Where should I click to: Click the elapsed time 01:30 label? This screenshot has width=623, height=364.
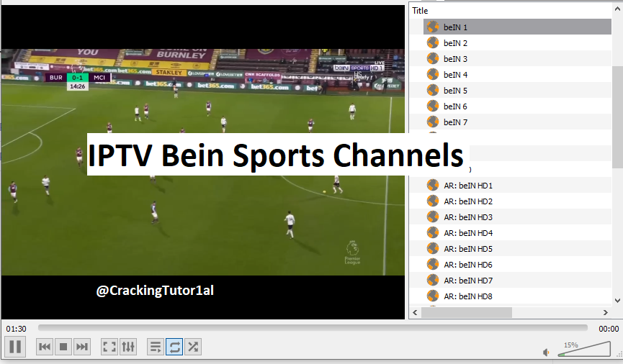tap(16, 329)
